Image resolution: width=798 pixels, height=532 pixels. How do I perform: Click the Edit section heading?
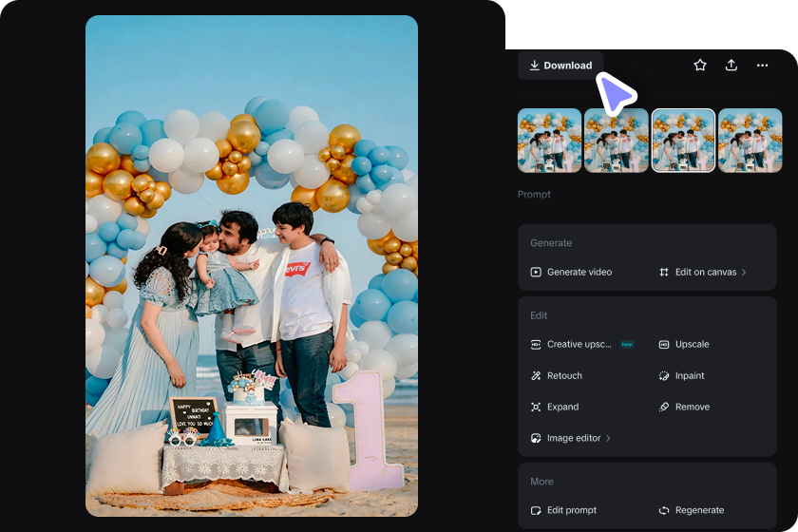[x=539, y=315]
